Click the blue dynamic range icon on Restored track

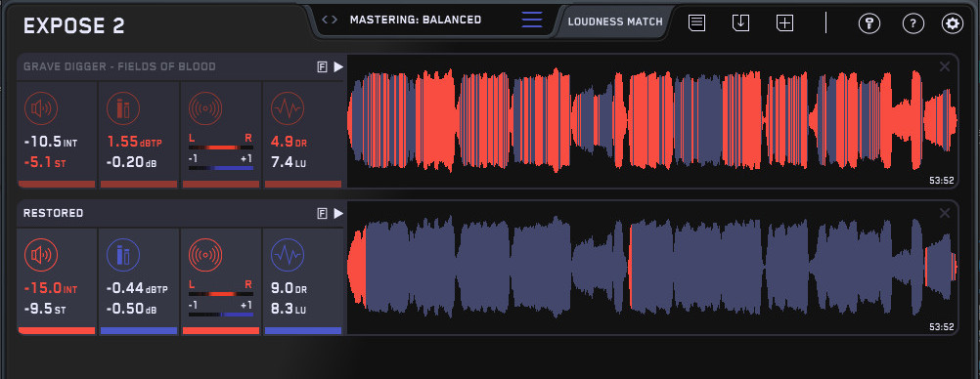tap(288, 255)
